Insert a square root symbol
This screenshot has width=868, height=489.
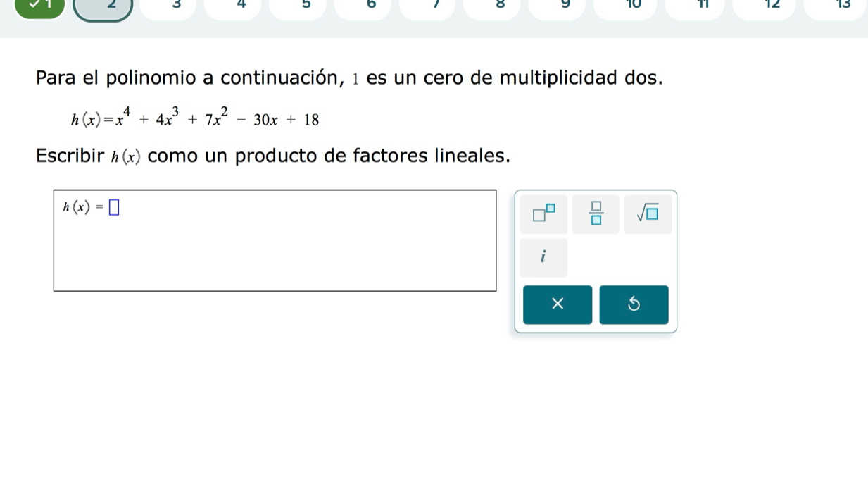coord(648,213)
